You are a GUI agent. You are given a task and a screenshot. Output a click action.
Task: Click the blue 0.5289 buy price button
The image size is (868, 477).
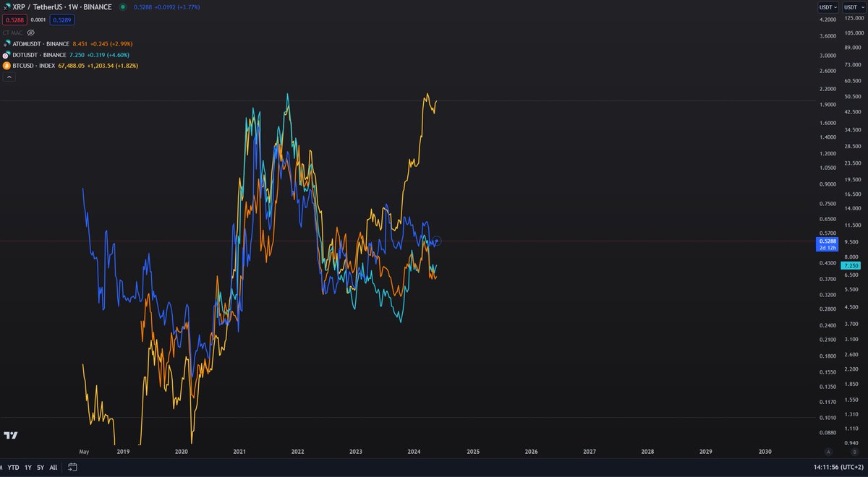click(61, 20)
